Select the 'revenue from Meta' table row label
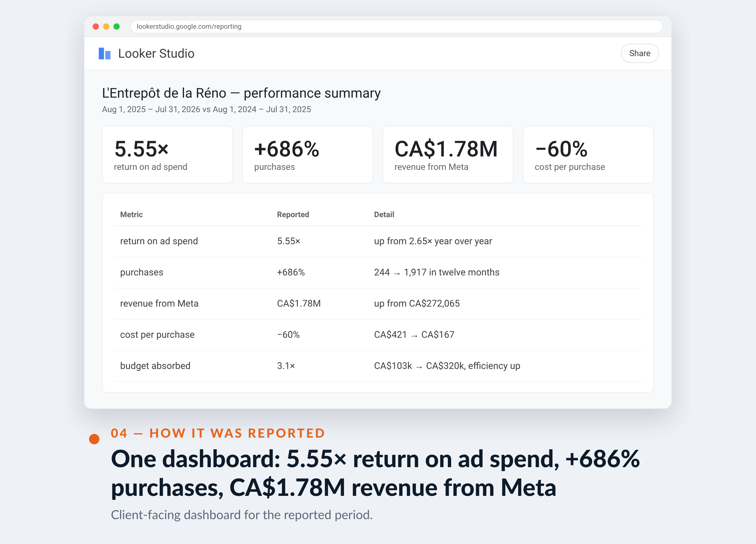The height and width of the screenshot is (544, 756). pyautogui.click(x=159, y=304)
